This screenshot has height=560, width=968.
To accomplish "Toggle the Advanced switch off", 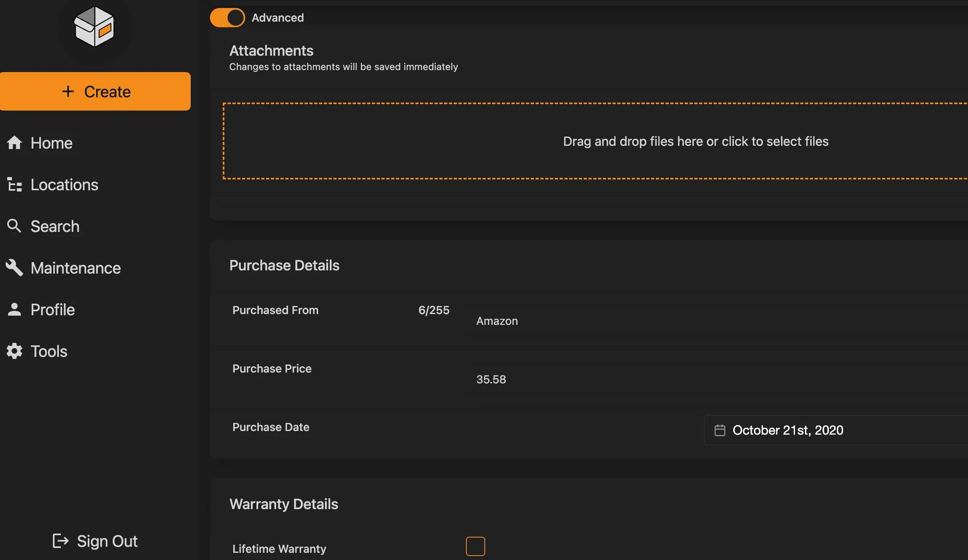I will pyautogui.click(x=227, y=18).
